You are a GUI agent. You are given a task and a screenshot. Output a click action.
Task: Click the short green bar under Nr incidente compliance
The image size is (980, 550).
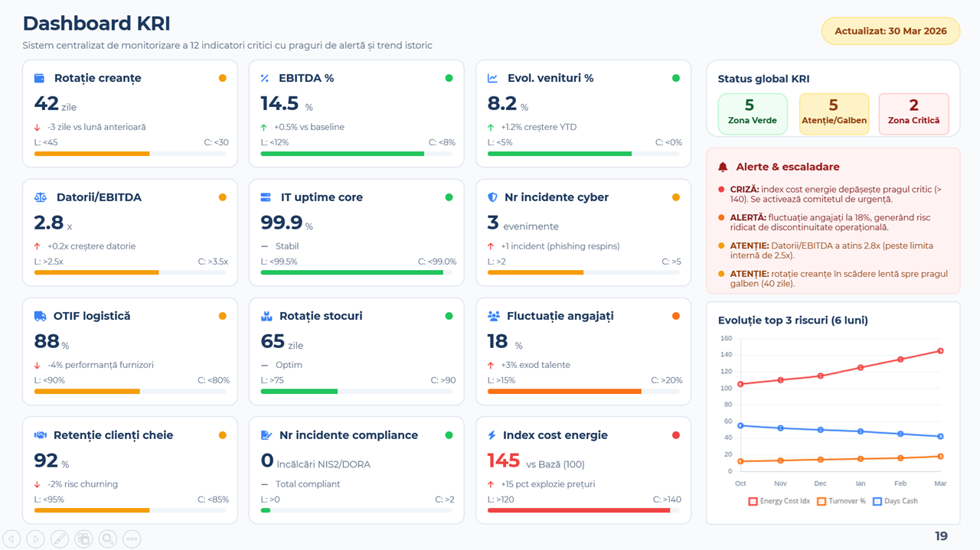coord(266,510)
